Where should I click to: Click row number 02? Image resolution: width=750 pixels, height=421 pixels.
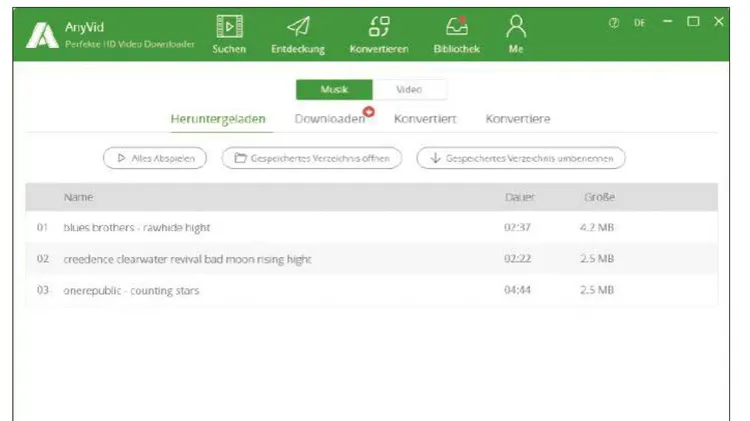click(x=43, y=259)
